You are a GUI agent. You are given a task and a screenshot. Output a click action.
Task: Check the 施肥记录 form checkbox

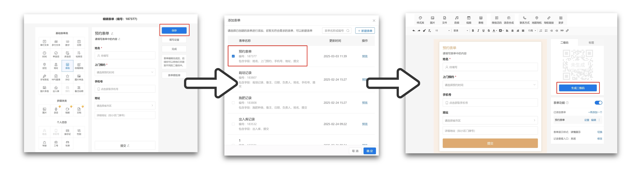point(233,103)
